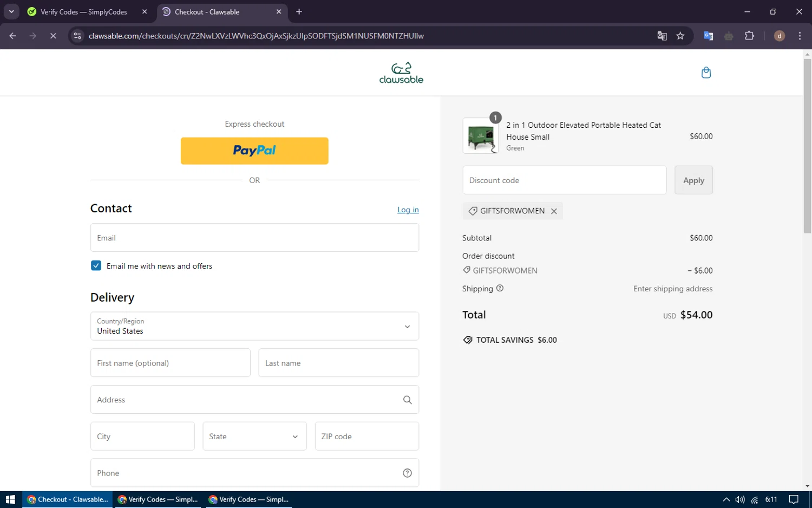
Task: Close the Verify Codes — SimplyCodes tab
Action: pos(145,11)
